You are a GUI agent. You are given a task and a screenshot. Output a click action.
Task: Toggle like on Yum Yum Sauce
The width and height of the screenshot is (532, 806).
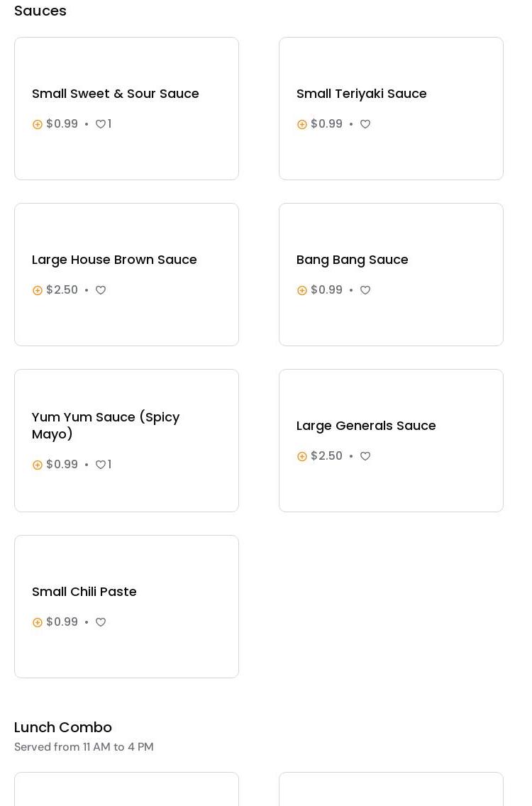[x=101, y=465]
